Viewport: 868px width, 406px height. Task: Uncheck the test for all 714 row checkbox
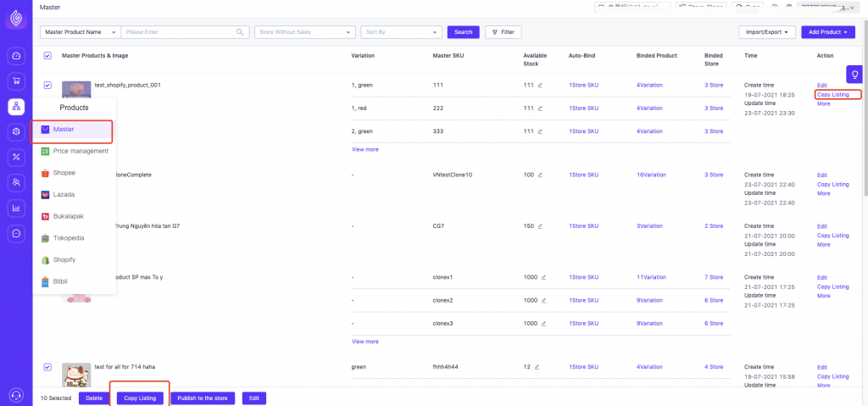pyautogui.click(x=47, y=367)
